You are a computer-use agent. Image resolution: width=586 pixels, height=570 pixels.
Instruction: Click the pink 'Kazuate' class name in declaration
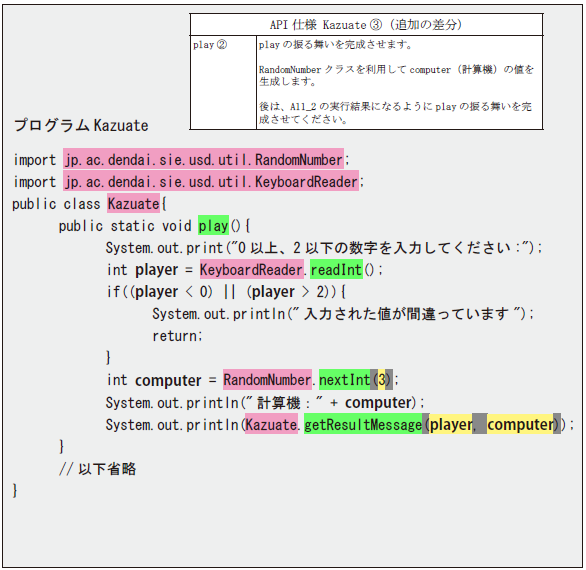pos(133,204)
